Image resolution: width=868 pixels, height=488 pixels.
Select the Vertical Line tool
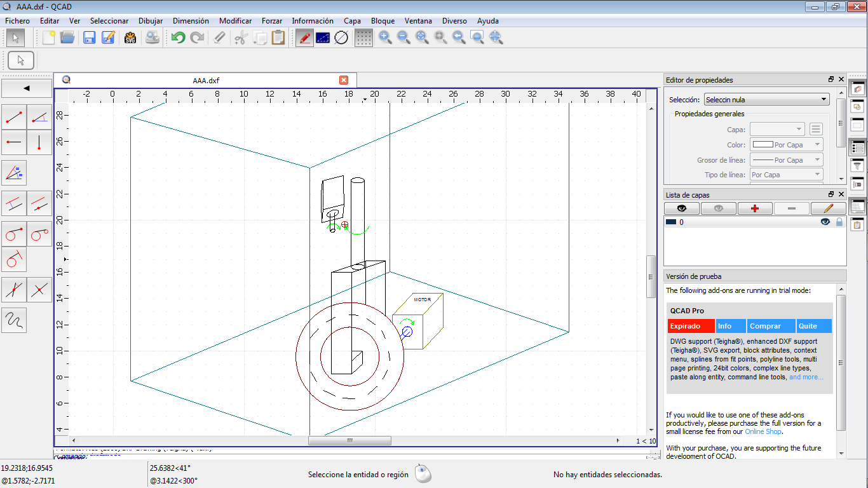point(39,142)
